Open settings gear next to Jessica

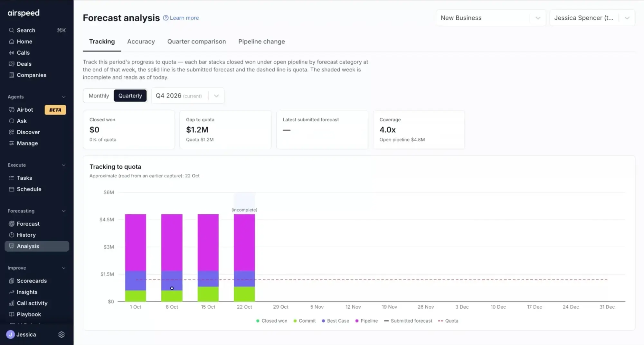coord(62,335)
